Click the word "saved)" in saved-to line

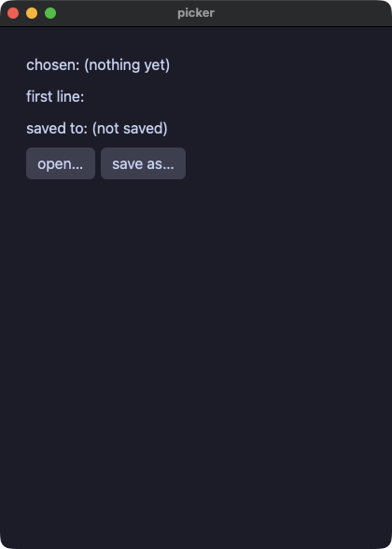point(146,129)
